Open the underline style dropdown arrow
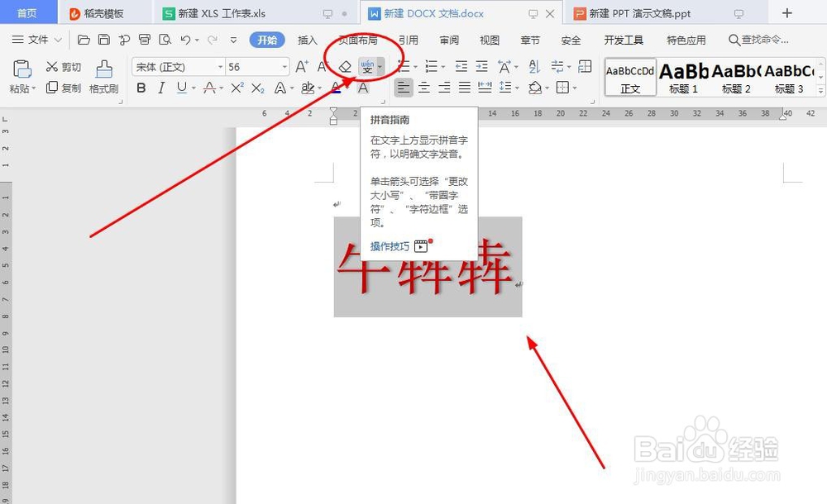This screenshot has width=827, height=504. pyautogui.click(x=194, y=88)
